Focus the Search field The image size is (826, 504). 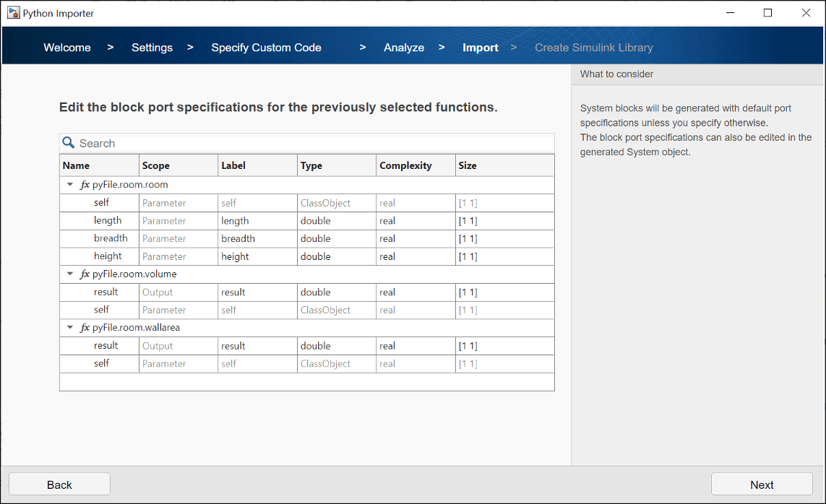pyautogui.click(x=307, y=143)
